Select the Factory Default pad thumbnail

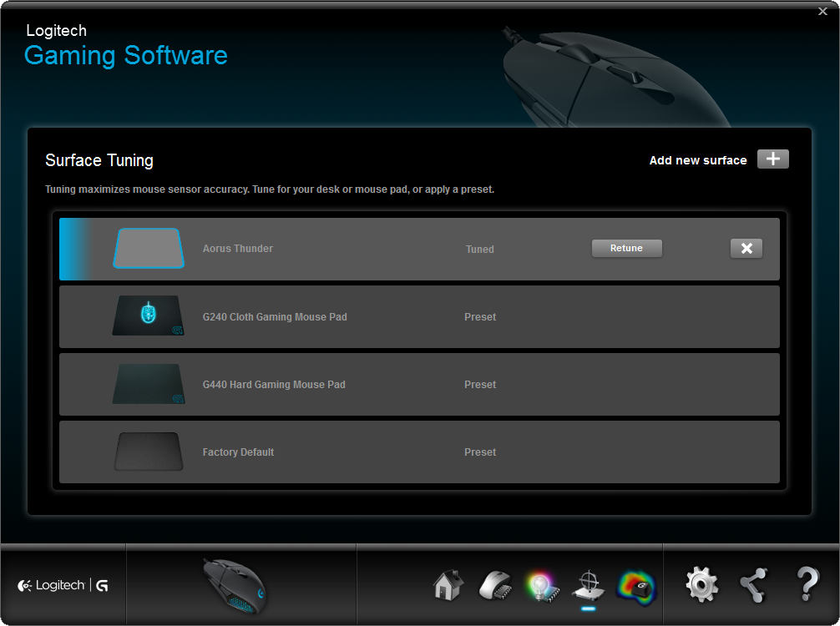(149, 452)
